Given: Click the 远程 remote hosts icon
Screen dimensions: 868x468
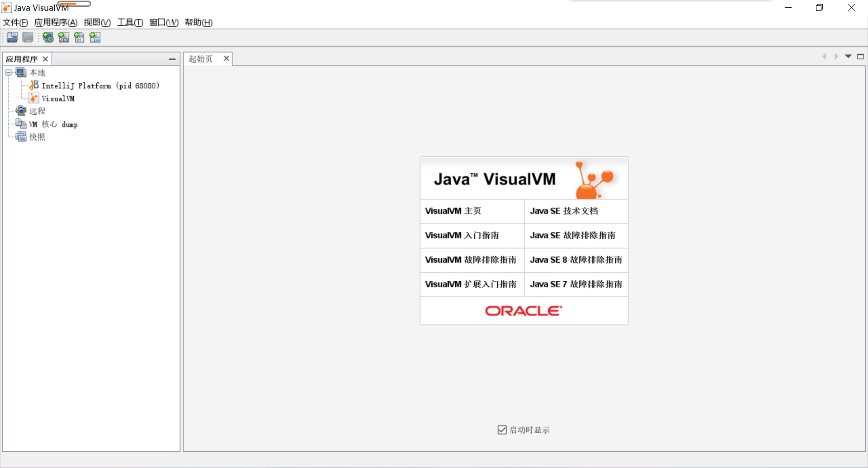Looking at the screenshot, I should (x=21, y=111).
